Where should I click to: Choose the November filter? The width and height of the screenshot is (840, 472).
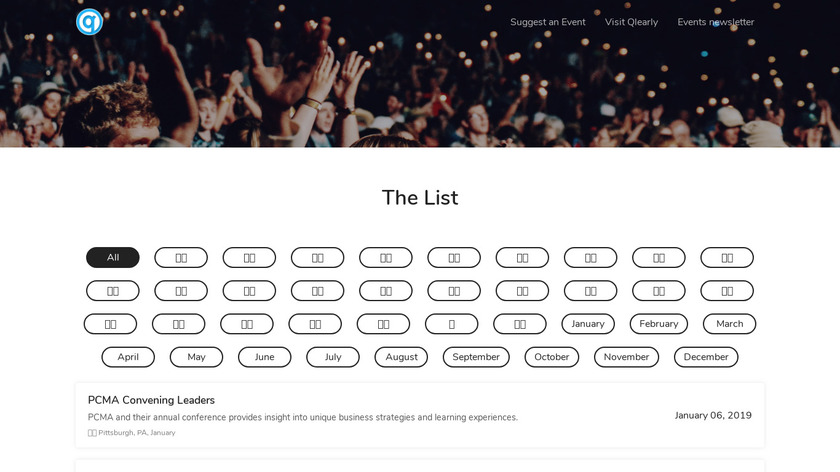(x=626, y=357)
